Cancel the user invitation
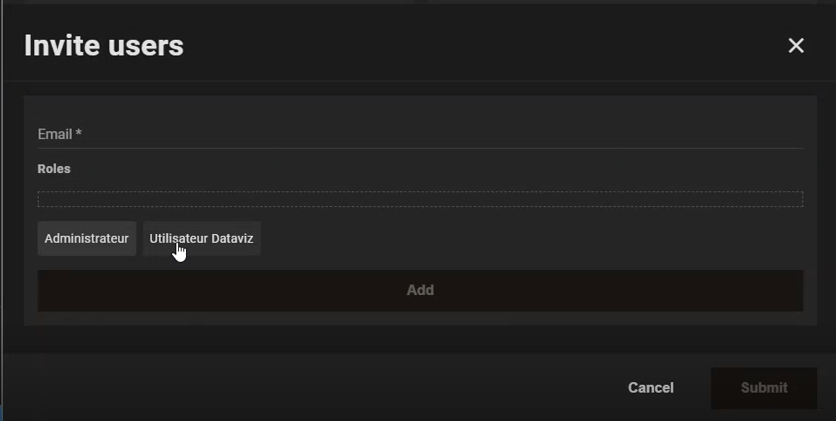 650,388
